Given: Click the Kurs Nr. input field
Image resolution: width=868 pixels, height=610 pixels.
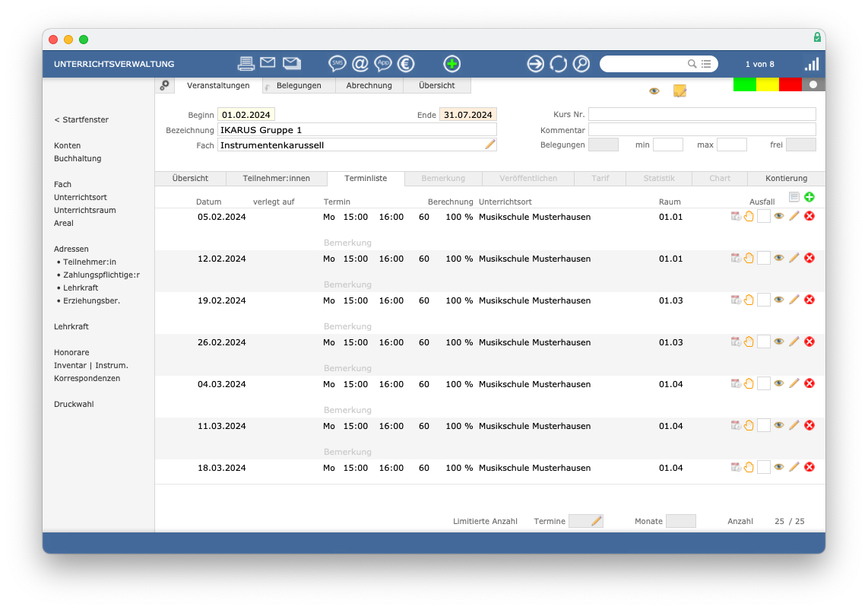Looking at the screenshot, I should pos(702,114).
